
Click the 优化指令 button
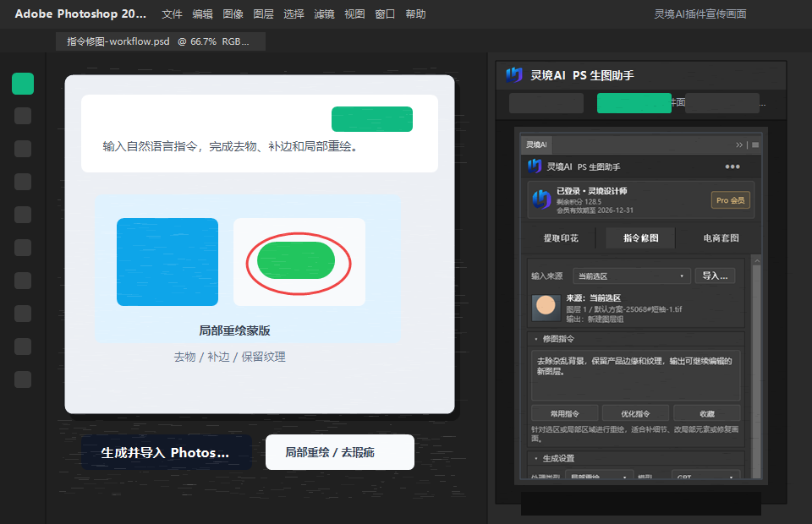tap(635, 413)
